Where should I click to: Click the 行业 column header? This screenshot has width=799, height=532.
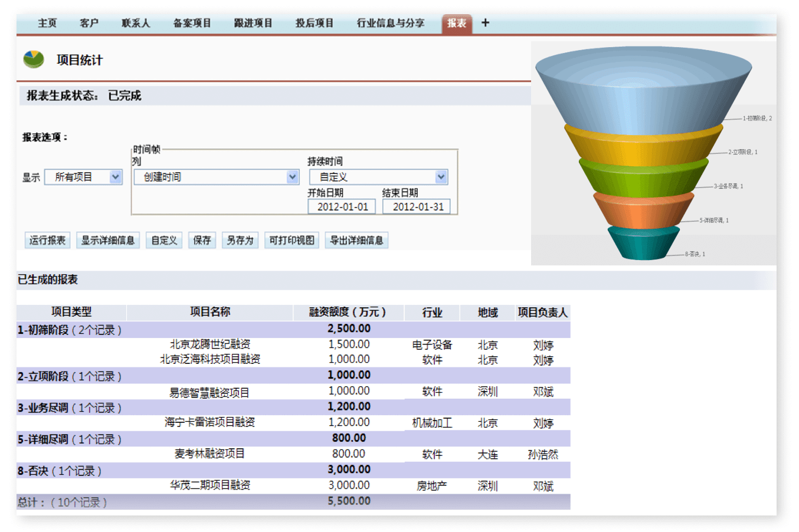tap(432, 313)
